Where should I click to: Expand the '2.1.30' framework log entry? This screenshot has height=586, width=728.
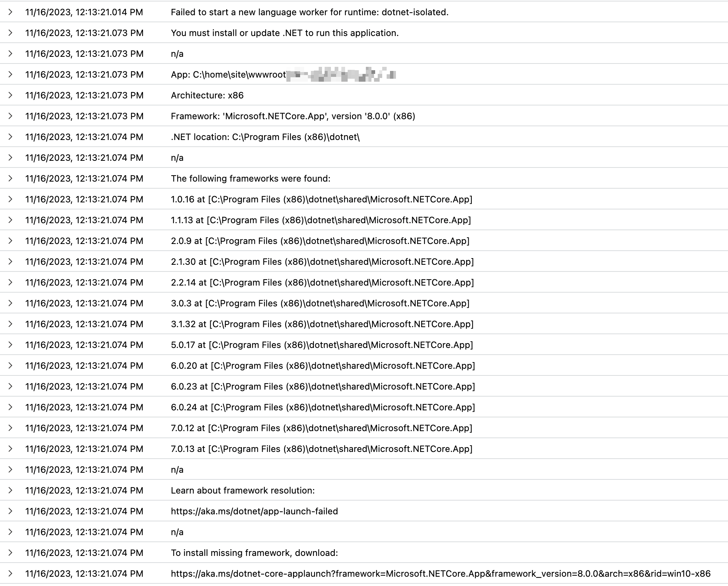click(x=10, y=262)
